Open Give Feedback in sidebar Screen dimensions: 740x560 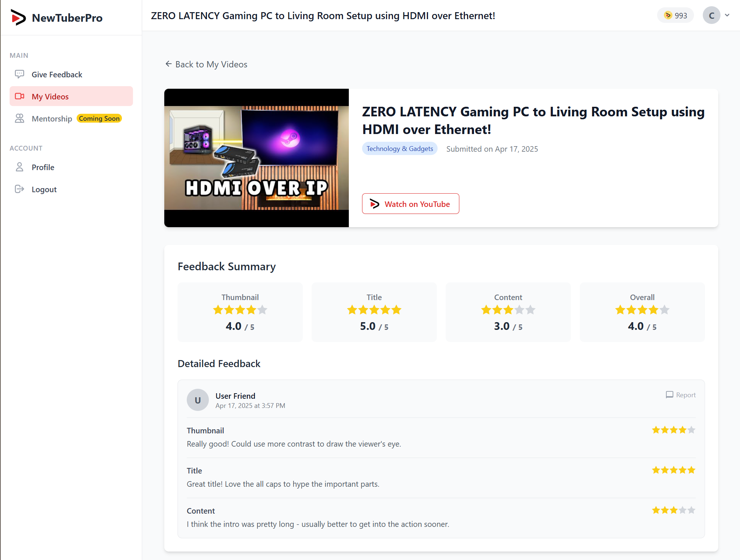point(57,74)
